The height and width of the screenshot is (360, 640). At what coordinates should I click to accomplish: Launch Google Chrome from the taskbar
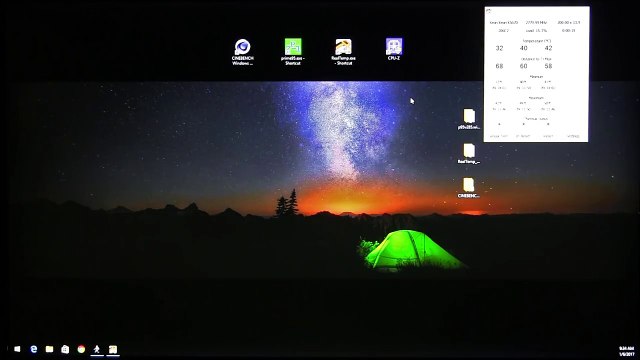pyautogui.click(x=81, y=349)
